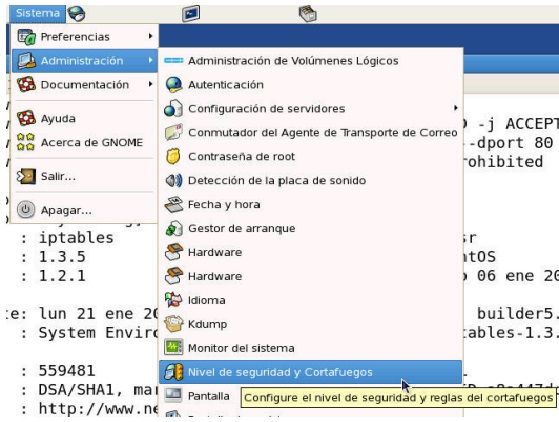The height and width of the screenshot is (422, 559).
Task: Click the Acerca de GNOME stars icon
Action: point(26,142)
